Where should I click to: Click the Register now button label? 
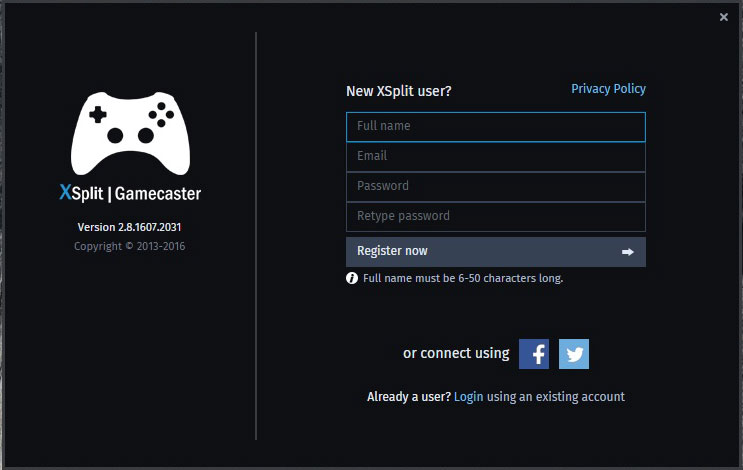(392, 251)
